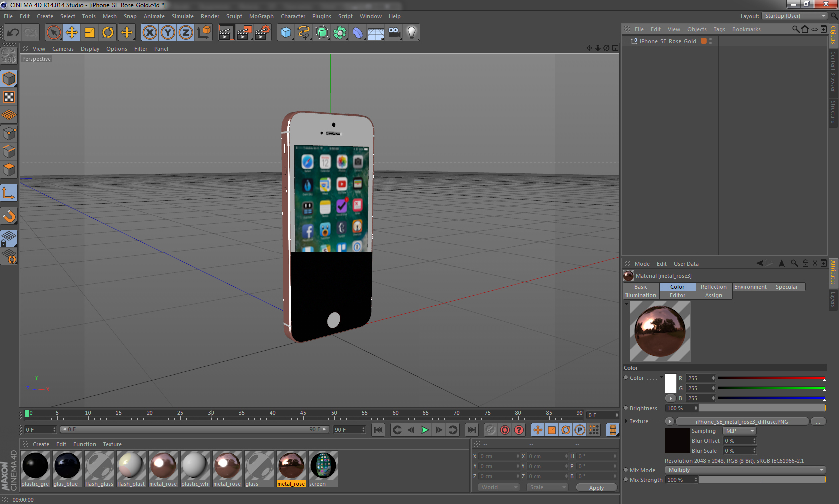Click the Mix Strength value field

(682, 480)
